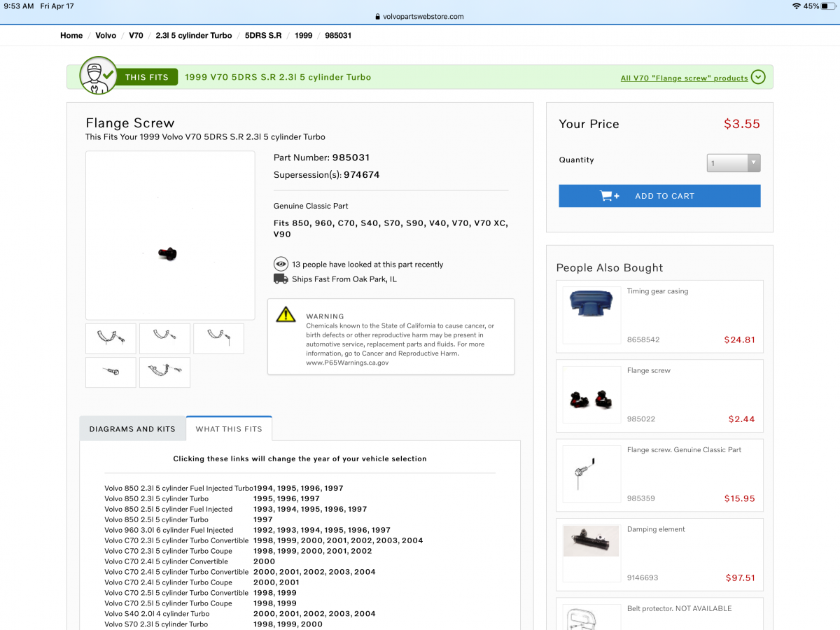View the single screw diagram thumbnail
The image size is (840, 630).
pos(111,372)
